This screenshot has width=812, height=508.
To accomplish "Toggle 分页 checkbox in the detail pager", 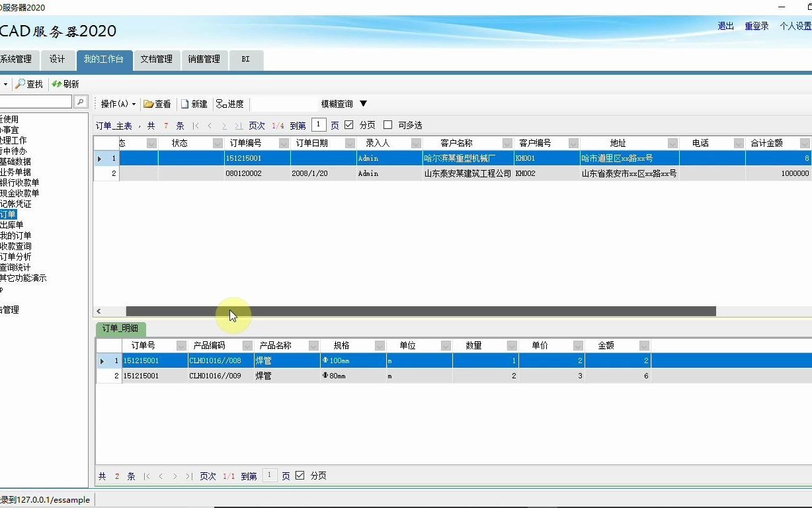I will point(301,475).
